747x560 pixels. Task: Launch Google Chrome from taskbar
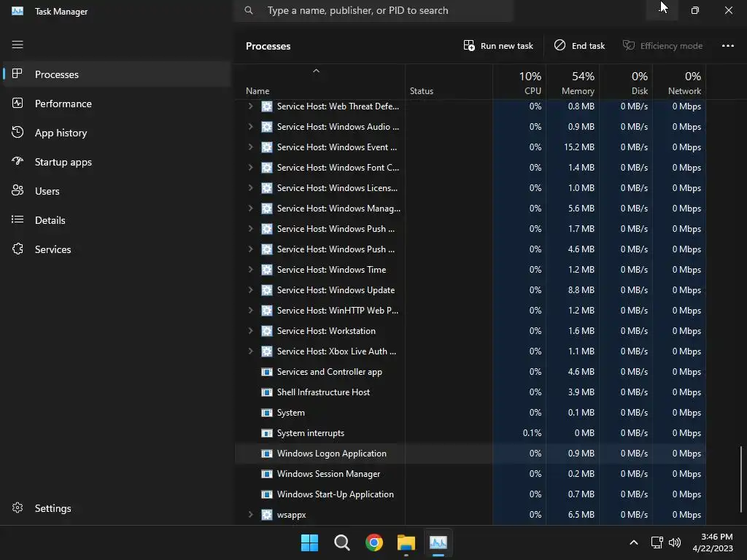[x=374, y=542]
